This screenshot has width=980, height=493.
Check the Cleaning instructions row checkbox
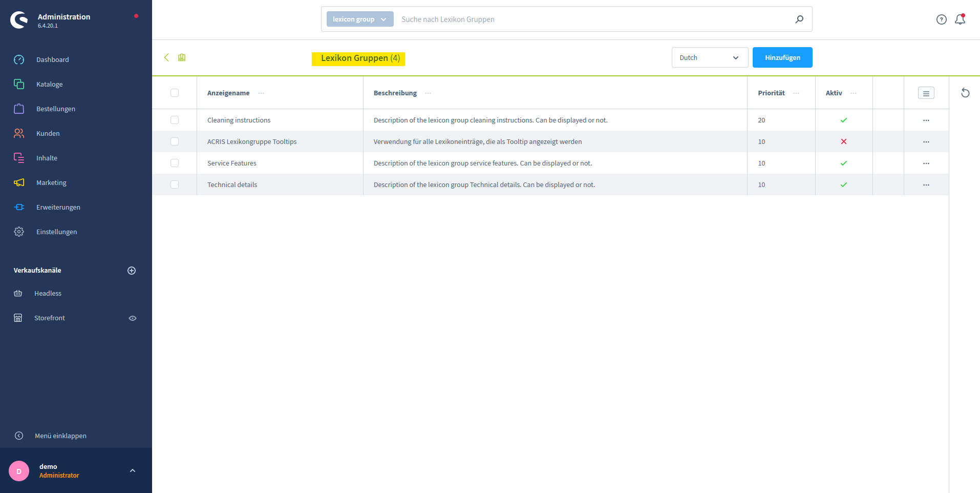tap(175, 120)
